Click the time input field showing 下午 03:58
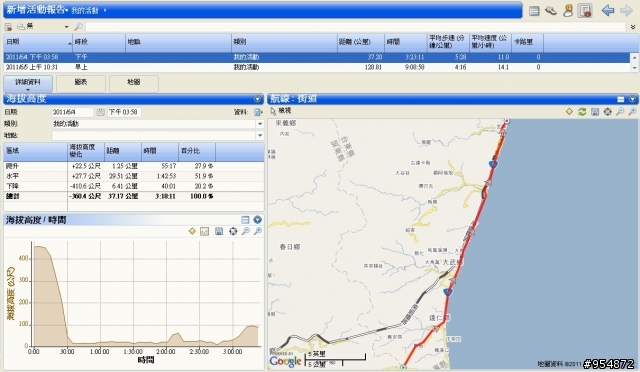 pos(124,112)
